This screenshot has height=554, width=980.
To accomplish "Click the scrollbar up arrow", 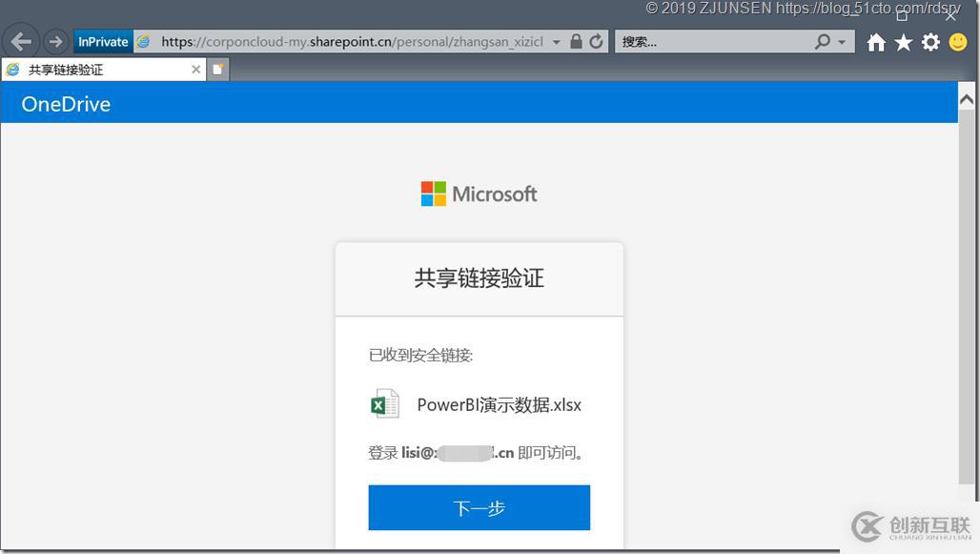I will (967, 99).
